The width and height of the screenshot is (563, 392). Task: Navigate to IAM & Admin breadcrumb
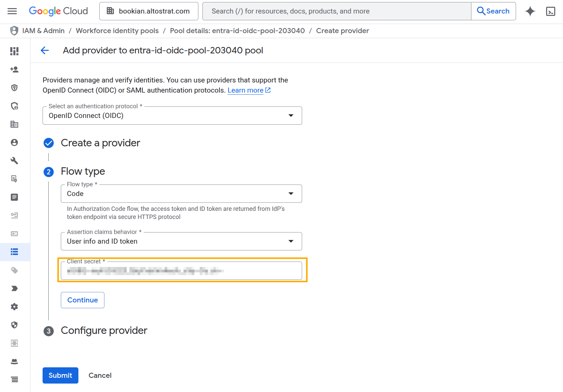pos(43,30)
